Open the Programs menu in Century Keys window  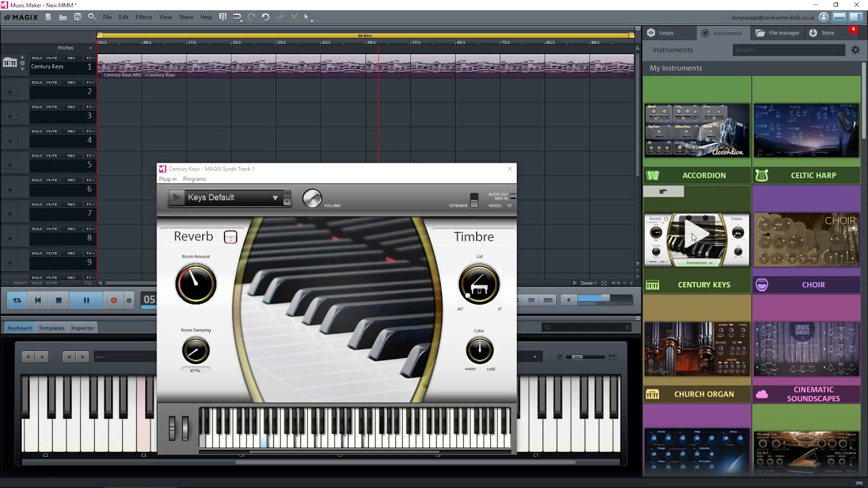tap(195, 179)
